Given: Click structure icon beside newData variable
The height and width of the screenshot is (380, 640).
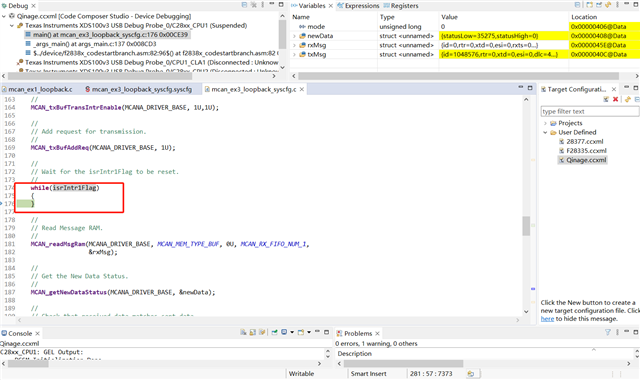Looking at the screenshot, I should (x=302, y=36).
